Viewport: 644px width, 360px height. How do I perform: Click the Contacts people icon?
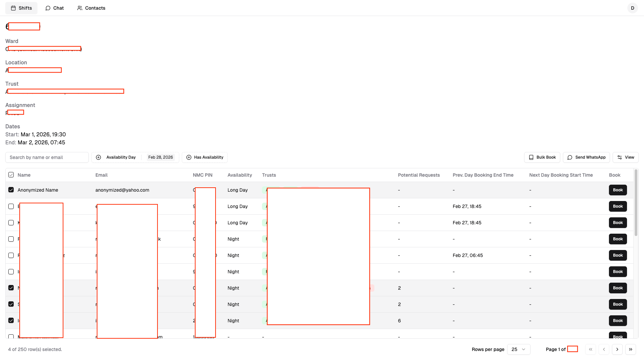pyautogui.click(x=80, y=8)
